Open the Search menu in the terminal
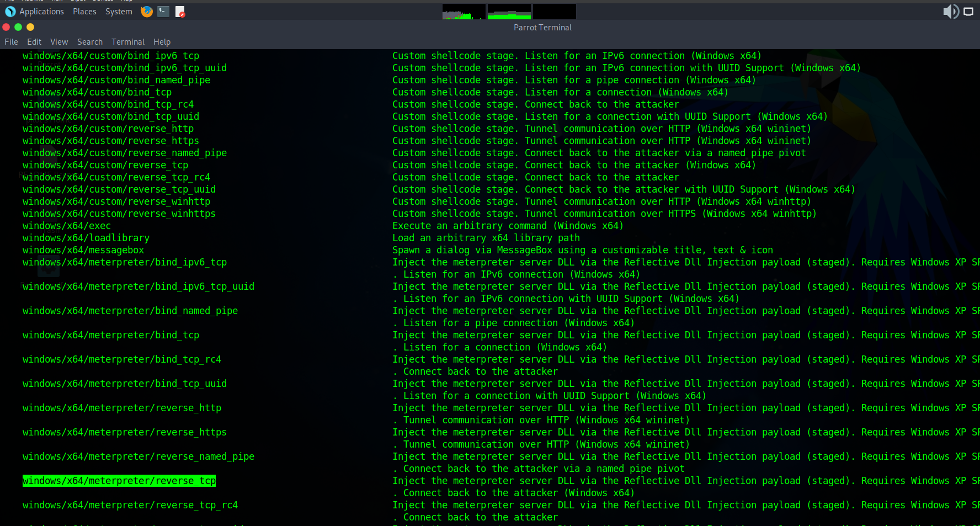Screen dimensions: 980x526 pyautogui.click(x=89, y=41)
